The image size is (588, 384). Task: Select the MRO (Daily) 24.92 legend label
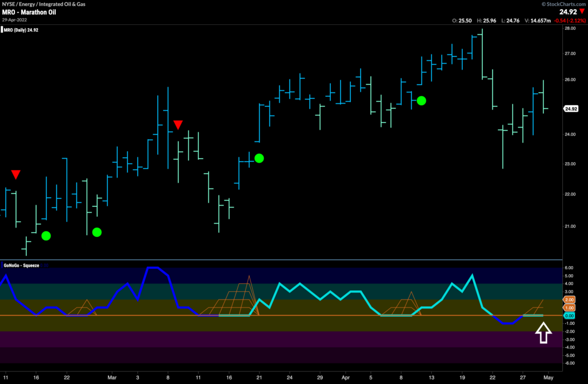(21, 30)
